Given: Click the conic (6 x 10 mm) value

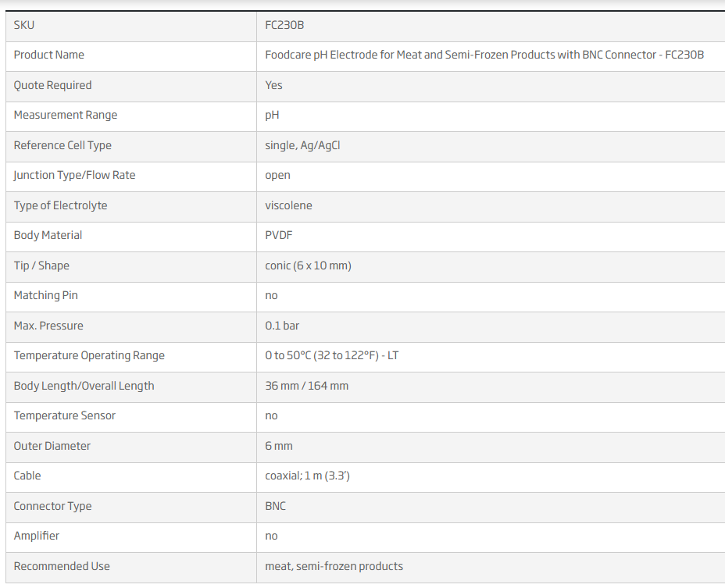Looking at the screenshot, I should tap(308, 265).
